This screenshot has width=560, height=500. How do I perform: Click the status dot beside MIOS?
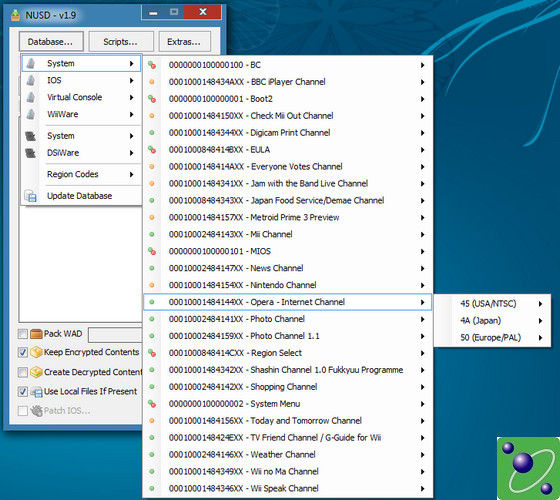pyautogui.click(x=152, y=251)
